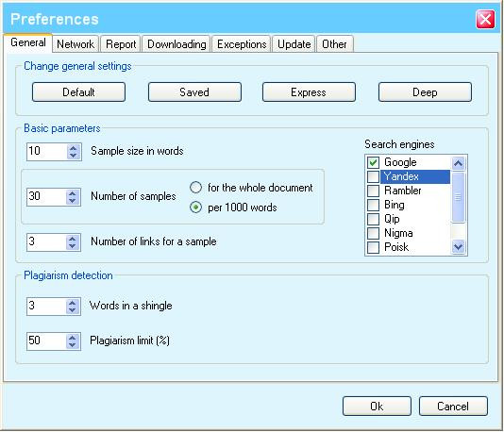Image resolution: width=504 pixels, height=432 pixels.
Task: Increase plagiarism limit percentage
Action: 73,338
